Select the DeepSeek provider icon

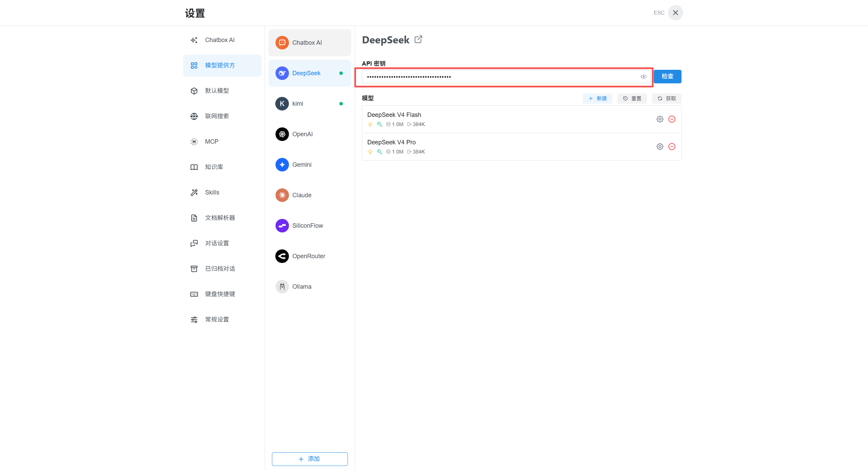click(x=282, y=73)
